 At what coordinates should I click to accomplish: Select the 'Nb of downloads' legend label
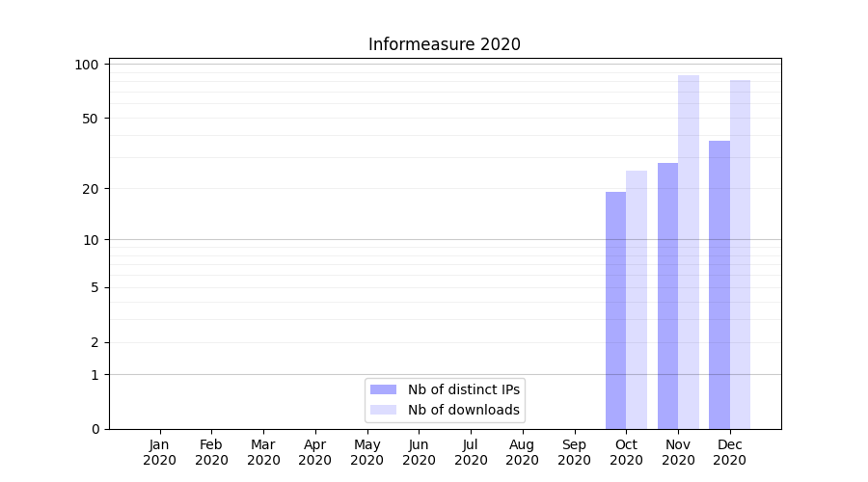coord(464,410)
